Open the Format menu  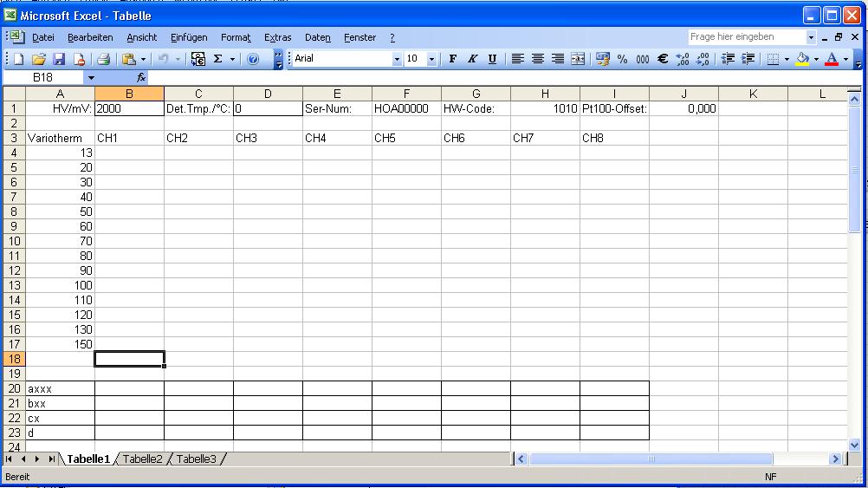(x=236, y=37)
